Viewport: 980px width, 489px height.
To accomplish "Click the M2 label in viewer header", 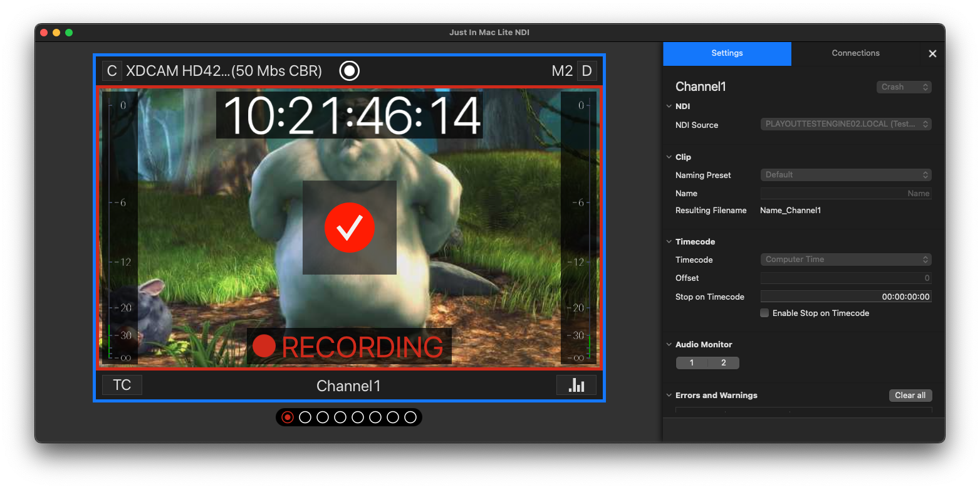I will [562, 71].
